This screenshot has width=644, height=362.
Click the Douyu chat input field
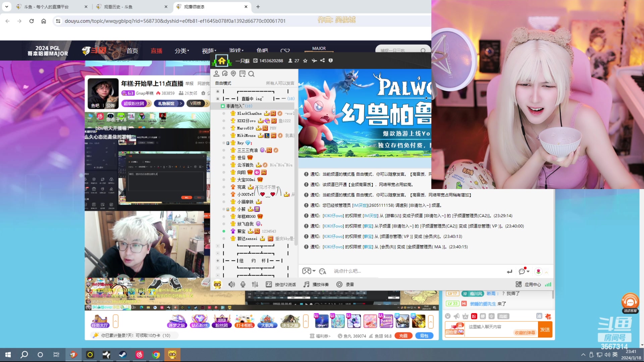(x=501, y=329)
